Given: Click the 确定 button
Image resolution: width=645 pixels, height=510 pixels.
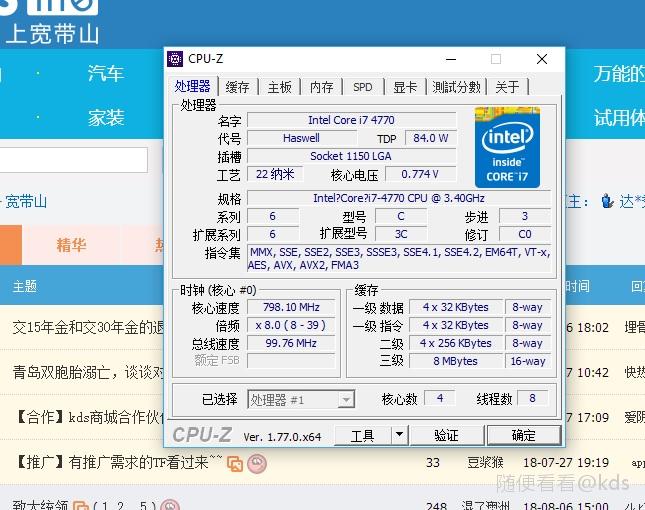Looking at the screenshot, I should tap(524, 436).
